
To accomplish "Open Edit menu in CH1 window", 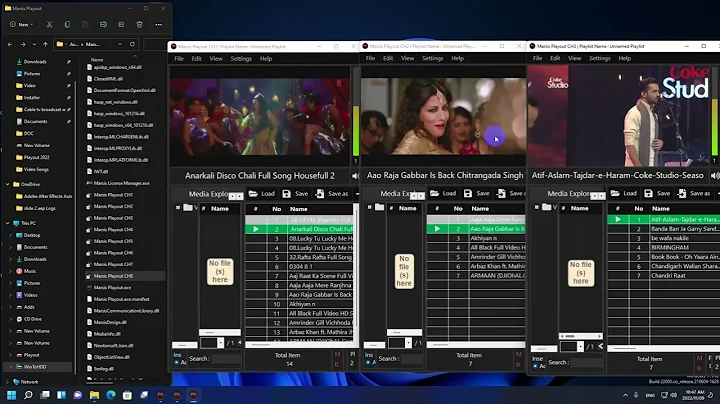I will tap(197, 59).
